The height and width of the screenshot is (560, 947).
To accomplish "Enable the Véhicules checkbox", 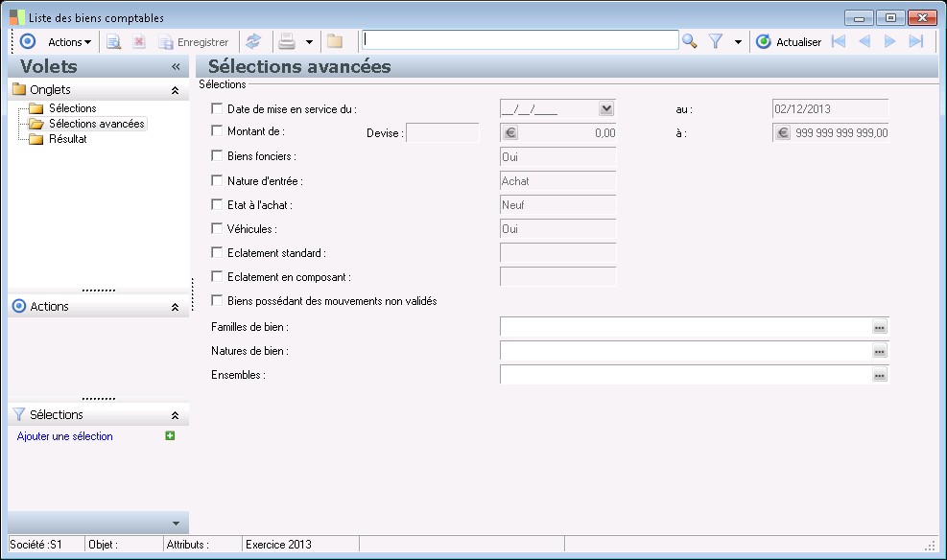I will click(217, 228).
